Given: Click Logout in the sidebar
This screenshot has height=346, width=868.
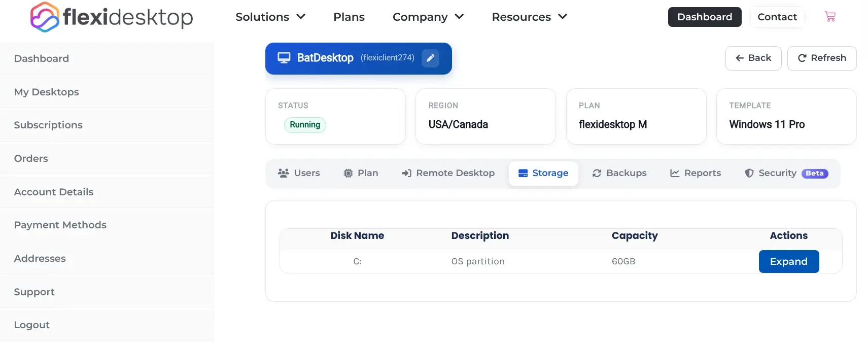Looking at the screenshot, I should (107, 325).
